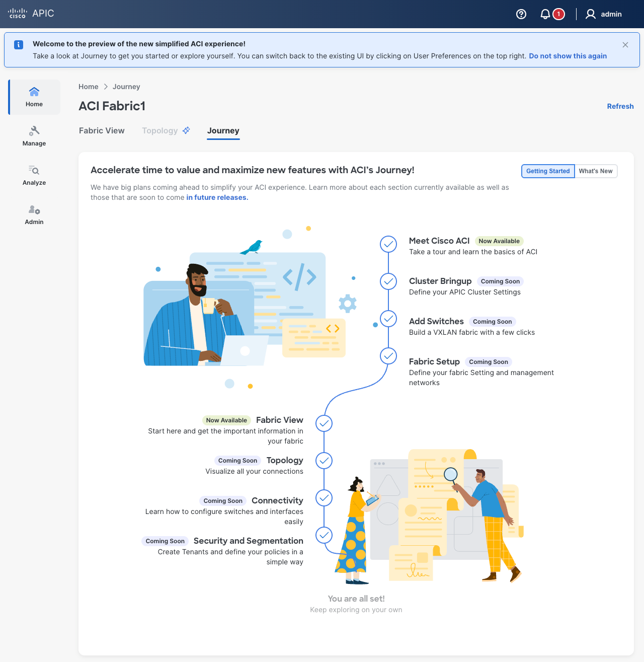Click the Fabric View step checkmark circle
This screenshot has width=644, height=662.
pyautogui.click(x=324, y=423)
